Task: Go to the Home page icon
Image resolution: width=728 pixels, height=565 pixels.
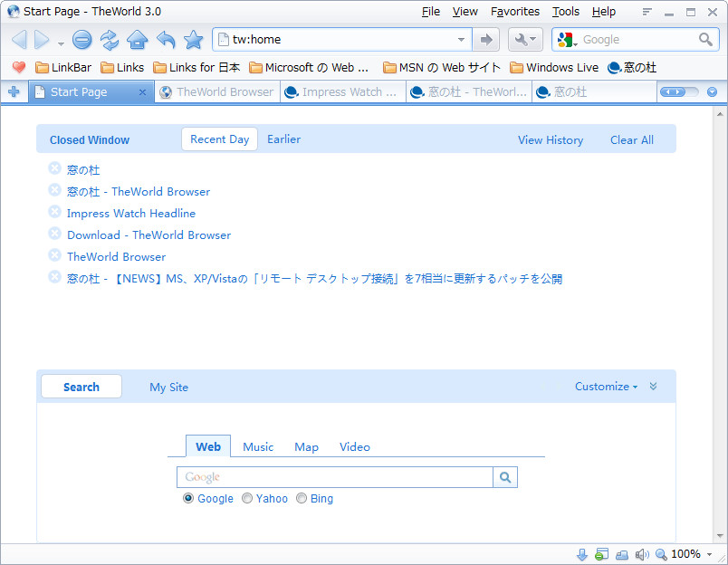Action: click(138, 40)
